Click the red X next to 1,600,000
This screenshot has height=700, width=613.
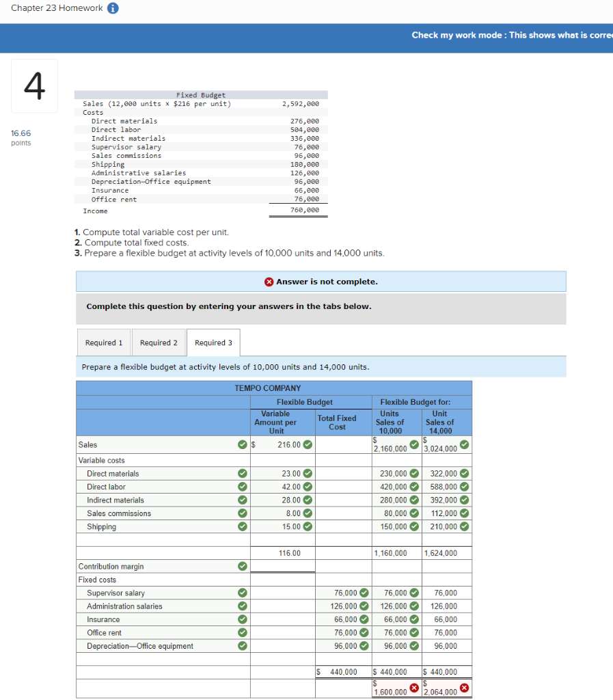pyautogui.click(x=414, y=688)
